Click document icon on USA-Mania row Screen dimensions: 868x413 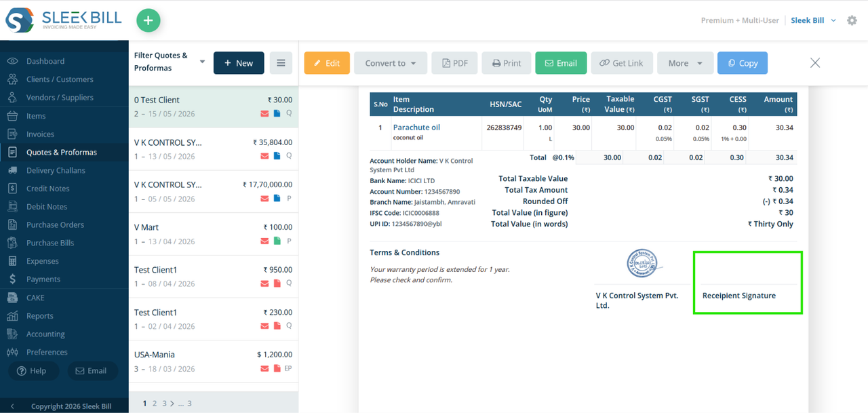(277, 369)
